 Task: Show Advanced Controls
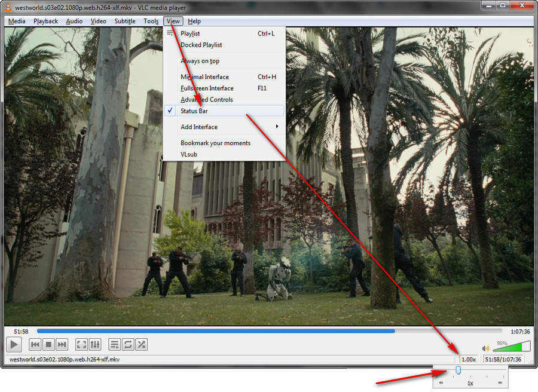(x=224, y=99)
